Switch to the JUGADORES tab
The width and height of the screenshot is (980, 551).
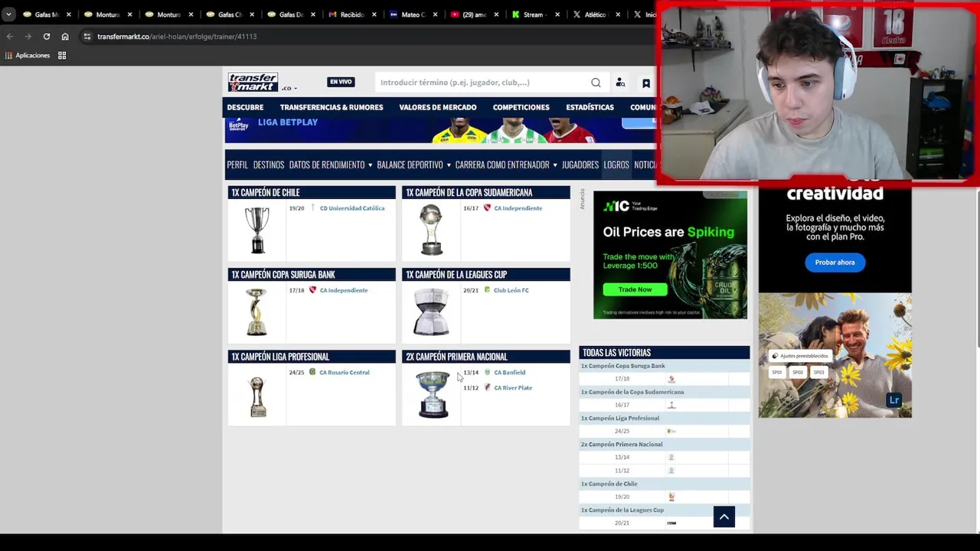(580, 165)
